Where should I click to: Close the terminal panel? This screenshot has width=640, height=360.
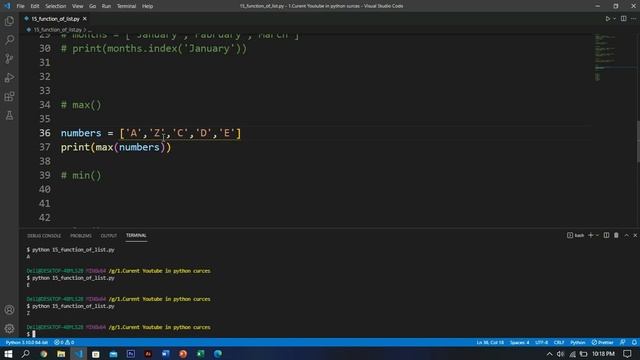tap(635, 236)
